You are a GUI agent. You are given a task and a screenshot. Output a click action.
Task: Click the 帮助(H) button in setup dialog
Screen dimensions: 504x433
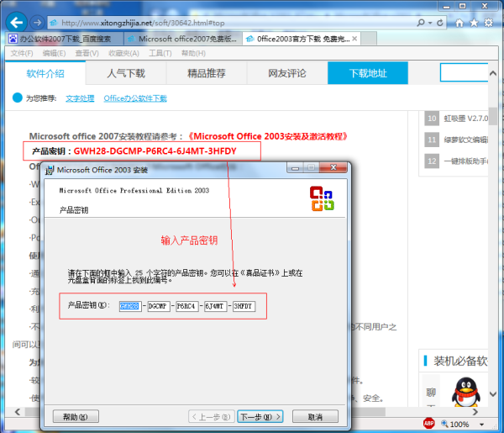coord(76,417)
